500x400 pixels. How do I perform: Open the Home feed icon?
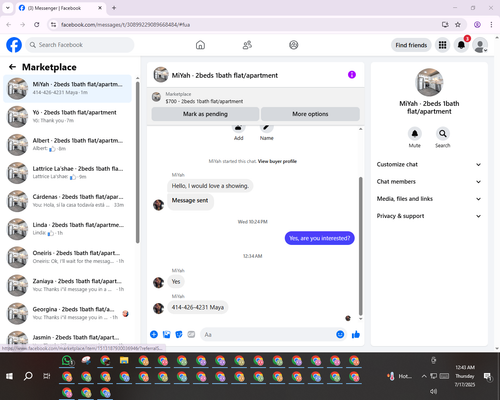tap(200, 45)
